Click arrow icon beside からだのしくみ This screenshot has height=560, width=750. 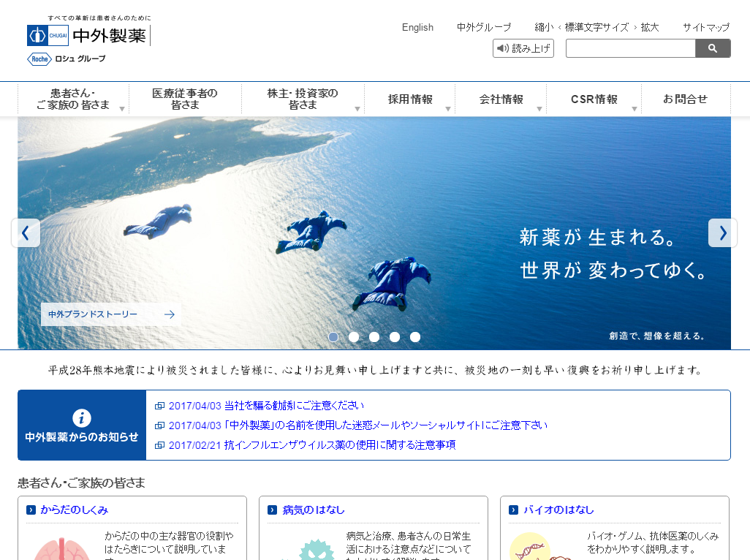coord(31,510)
